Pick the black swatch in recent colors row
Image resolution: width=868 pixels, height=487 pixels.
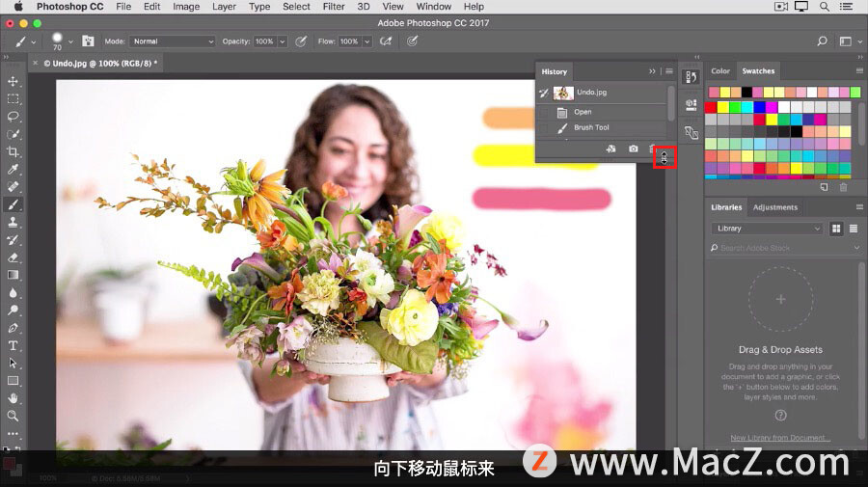coord(746,92)
